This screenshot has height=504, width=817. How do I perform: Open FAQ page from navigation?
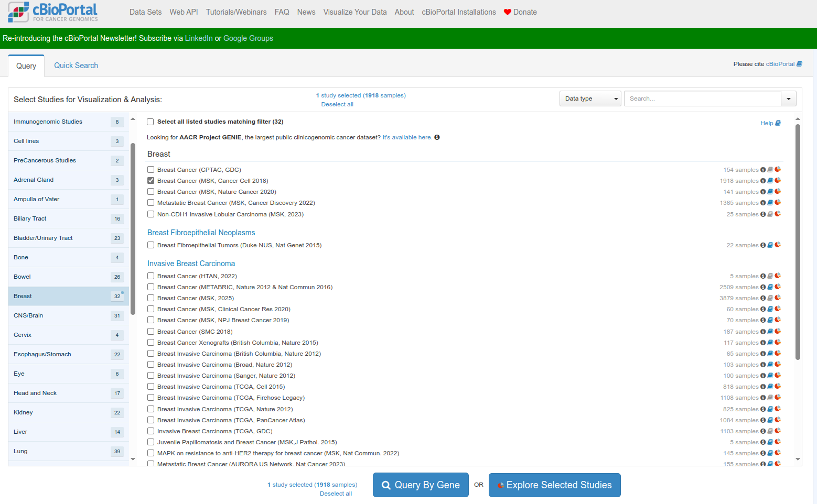click(282, 12)
